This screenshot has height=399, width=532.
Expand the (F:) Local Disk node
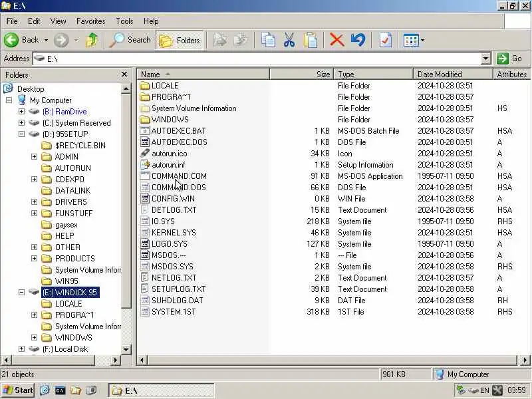[x=21, y=348]
